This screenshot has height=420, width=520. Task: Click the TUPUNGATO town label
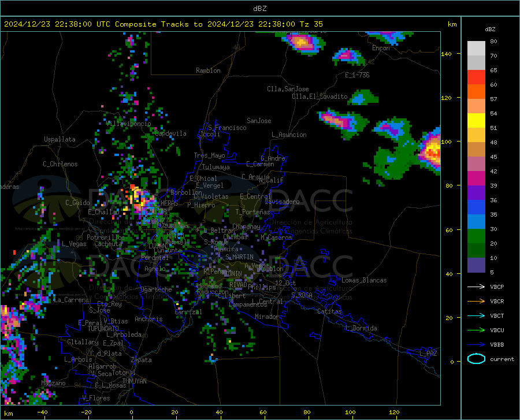point(103,329)
